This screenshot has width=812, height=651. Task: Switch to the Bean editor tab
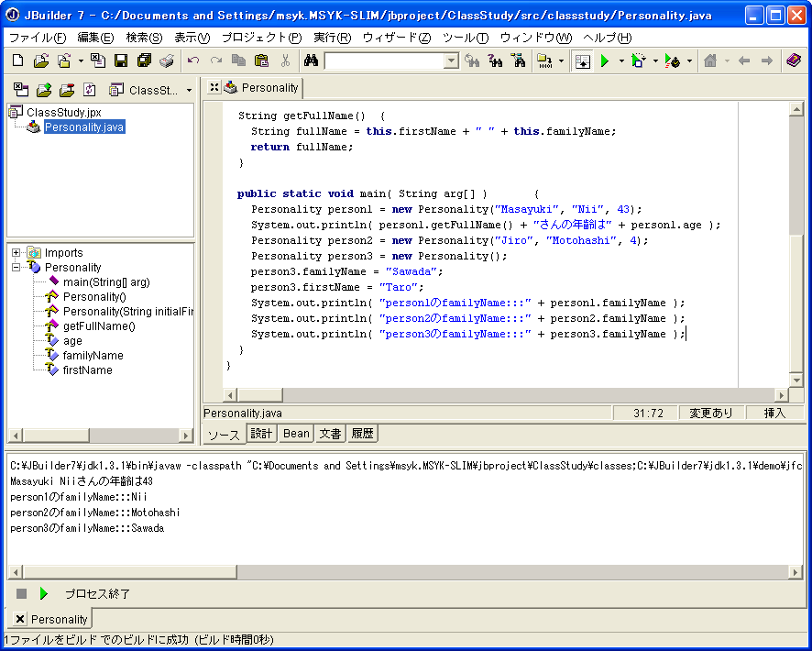(296, 434)
